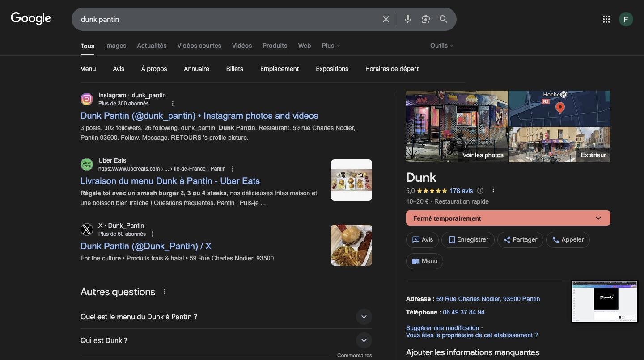This screenshot has width=644, height=360.
Task: Start voice search with the microphone icon
Action: coord(407,19)
